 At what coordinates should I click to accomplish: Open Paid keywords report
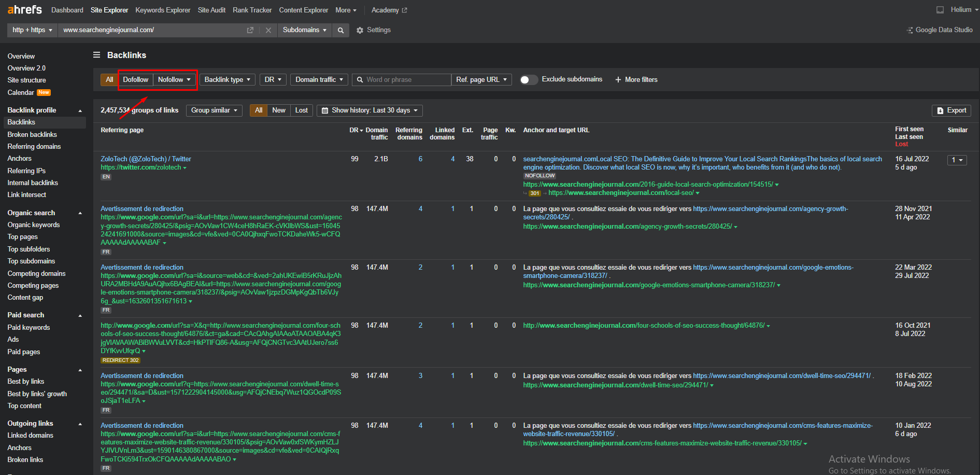(x=29, y=327)
